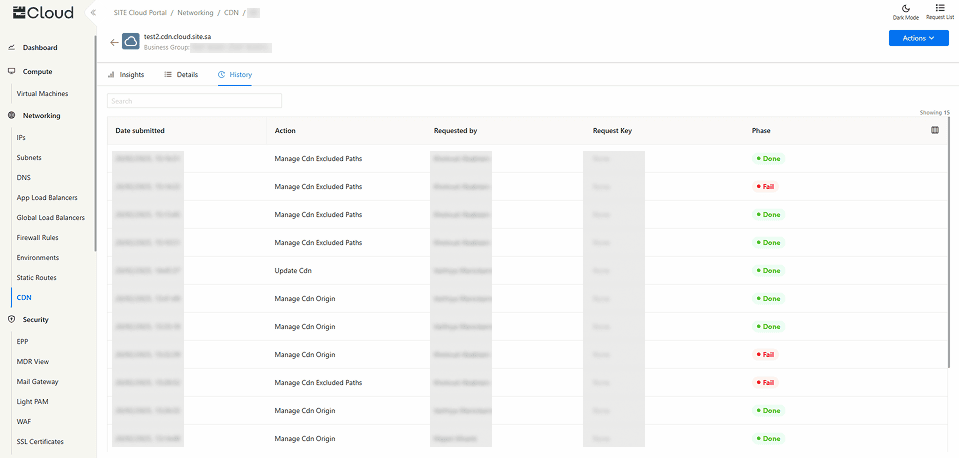The width and height of the screenshot is (959, 458).
Task: Click the History tab clock icon
Action: (221, 75)
